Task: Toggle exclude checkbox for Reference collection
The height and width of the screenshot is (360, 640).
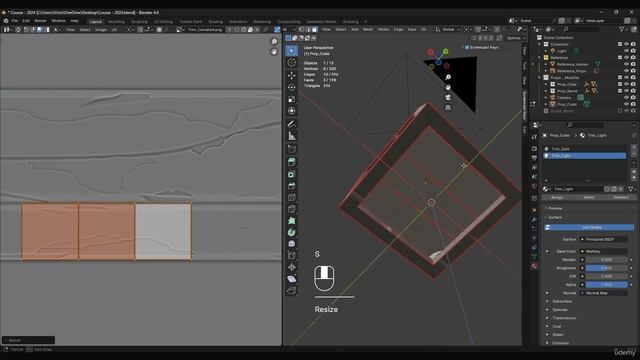Action: click(620, 58)
